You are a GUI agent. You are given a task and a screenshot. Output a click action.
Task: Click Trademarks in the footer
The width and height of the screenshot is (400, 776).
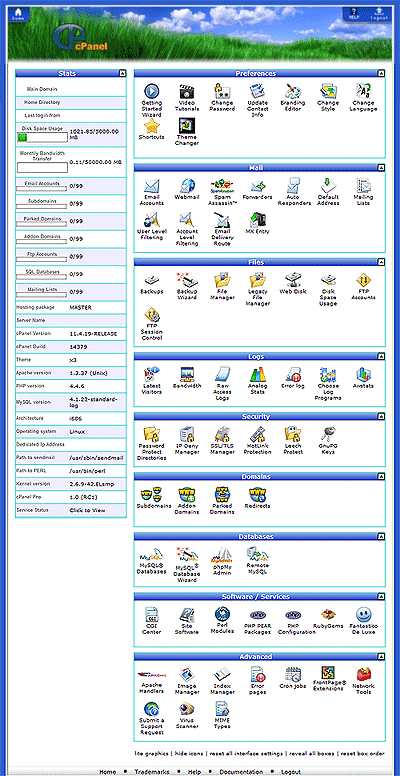[x=153, y=772]
